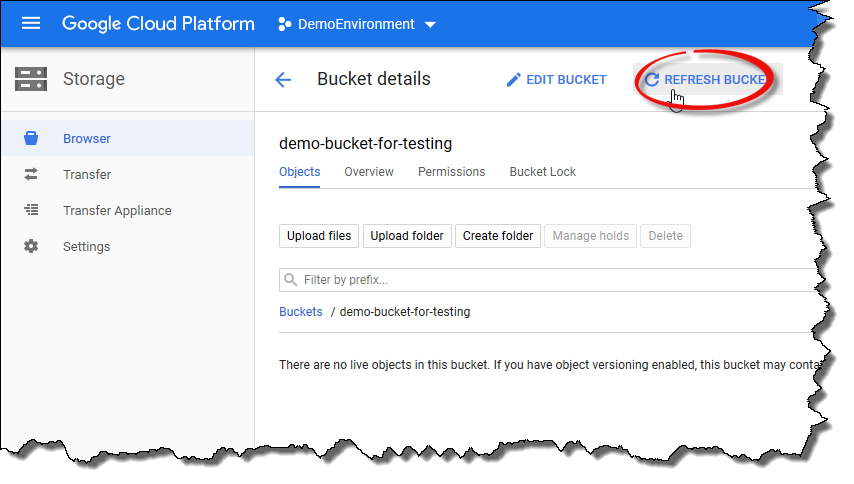Click the magnifier icon in filter box

click(x=291, y=280)
